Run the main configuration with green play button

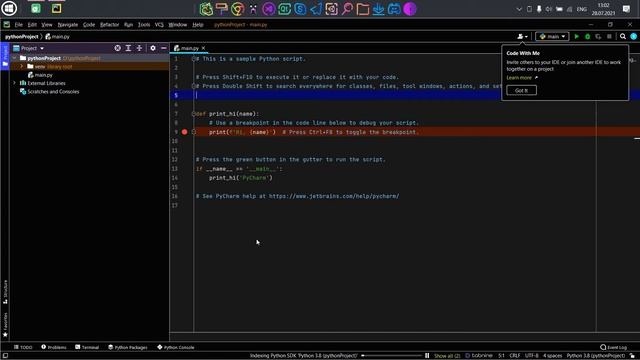coord(576,36)
